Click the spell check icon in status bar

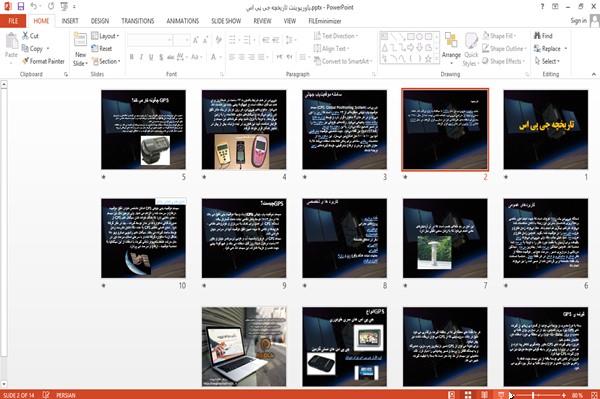click(46, 395)
